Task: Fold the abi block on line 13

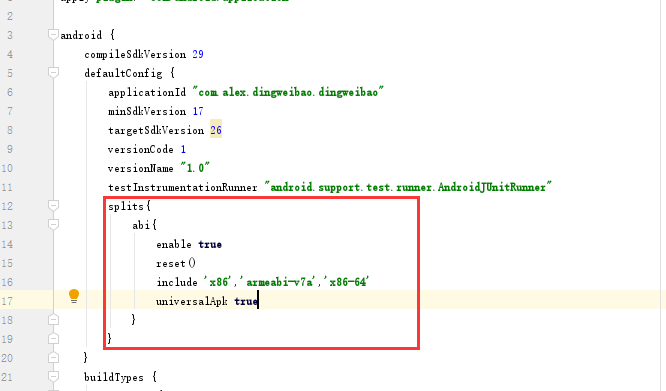Action: pos(53,225)
